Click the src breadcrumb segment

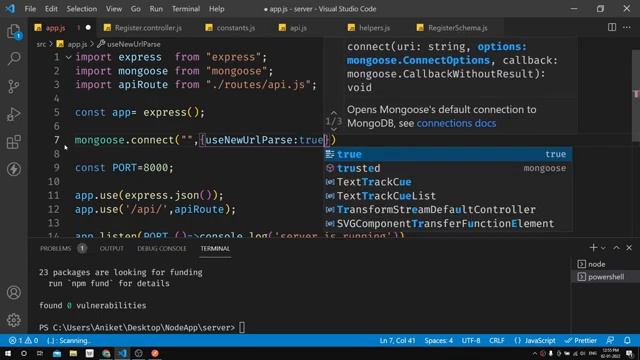pos(41,44)
